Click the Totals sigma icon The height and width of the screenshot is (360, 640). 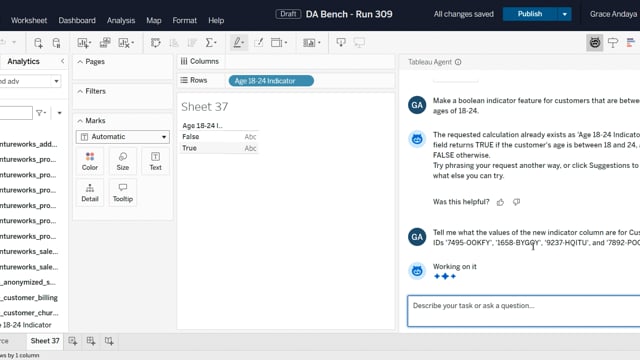coord(209,43)
